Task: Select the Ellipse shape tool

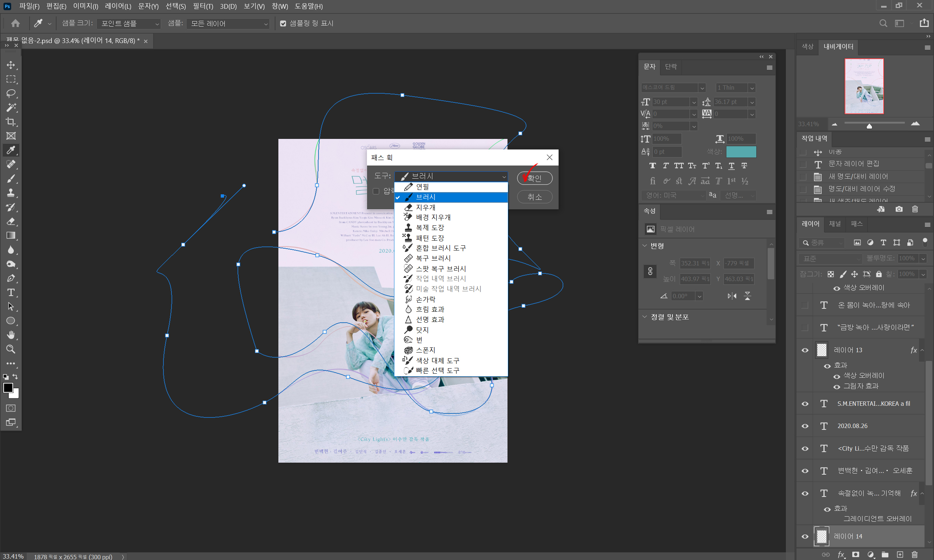Action: [11, 321]
